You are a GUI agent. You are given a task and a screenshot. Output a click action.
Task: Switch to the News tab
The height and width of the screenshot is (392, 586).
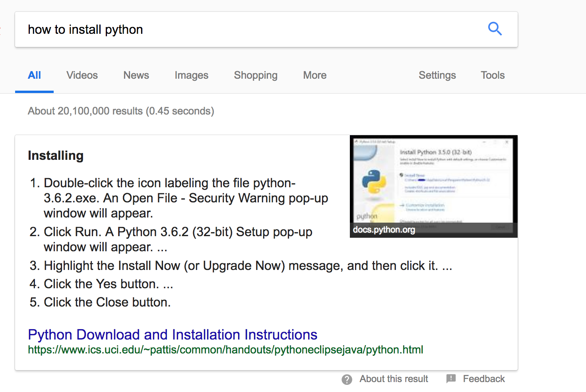pyautogui.click(x=136, y=75)
